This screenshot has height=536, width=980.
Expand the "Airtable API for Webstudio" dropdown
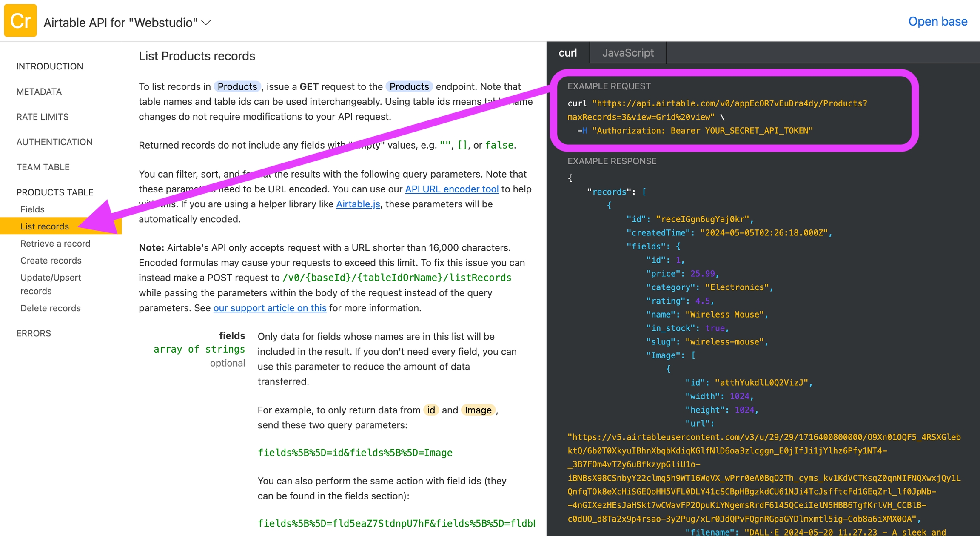tap(205, 23)
